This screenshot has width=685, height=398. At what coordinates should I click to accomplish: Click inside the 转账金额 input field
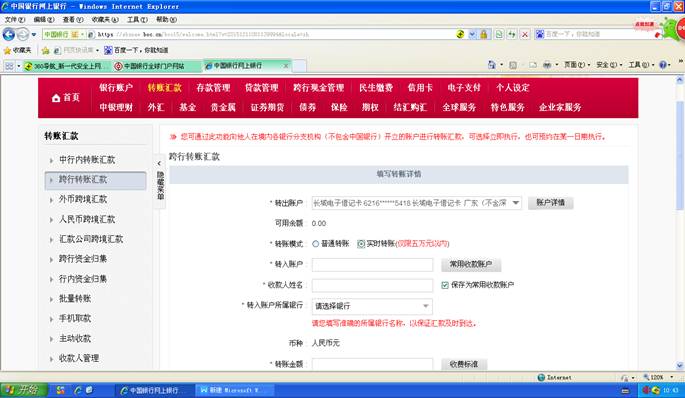pos(372,364)
